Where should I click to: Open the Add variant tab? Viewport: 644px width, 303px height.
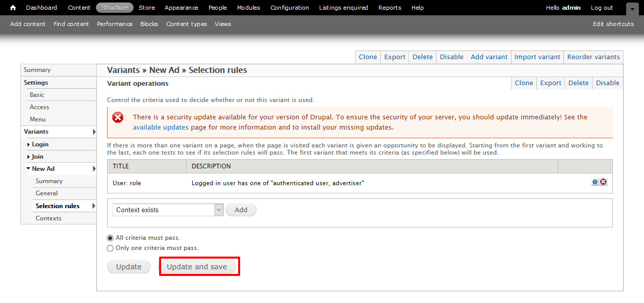(x=488, y=57)
